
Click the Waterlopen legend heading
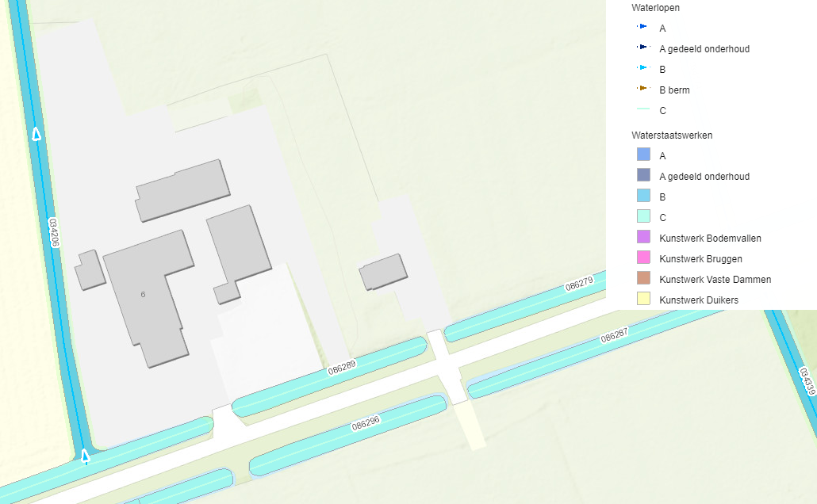coord(655,8)
